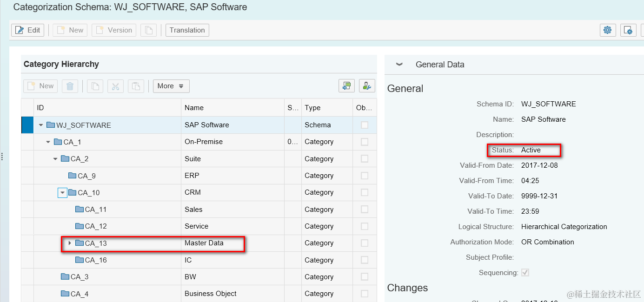Open the Translation button
Screen dimensions: 644x302
click(x=187, y=30)
